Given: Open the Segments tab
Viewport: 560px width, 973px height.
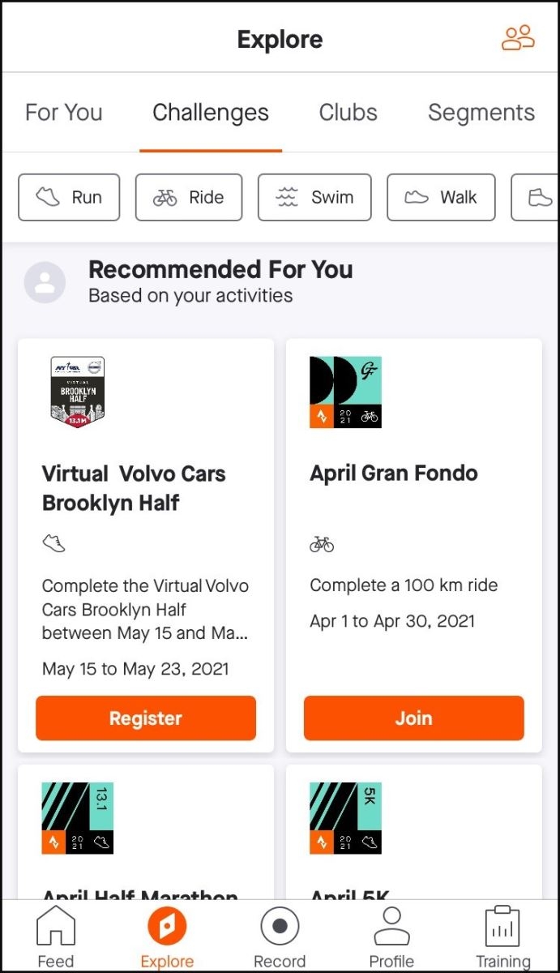Looking at the screenshot, I should pos(481,112).
